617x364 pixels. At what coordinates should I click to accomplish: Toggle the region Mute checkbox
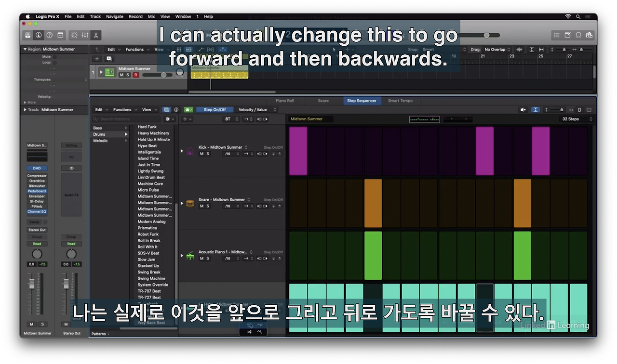pos(54,56)
